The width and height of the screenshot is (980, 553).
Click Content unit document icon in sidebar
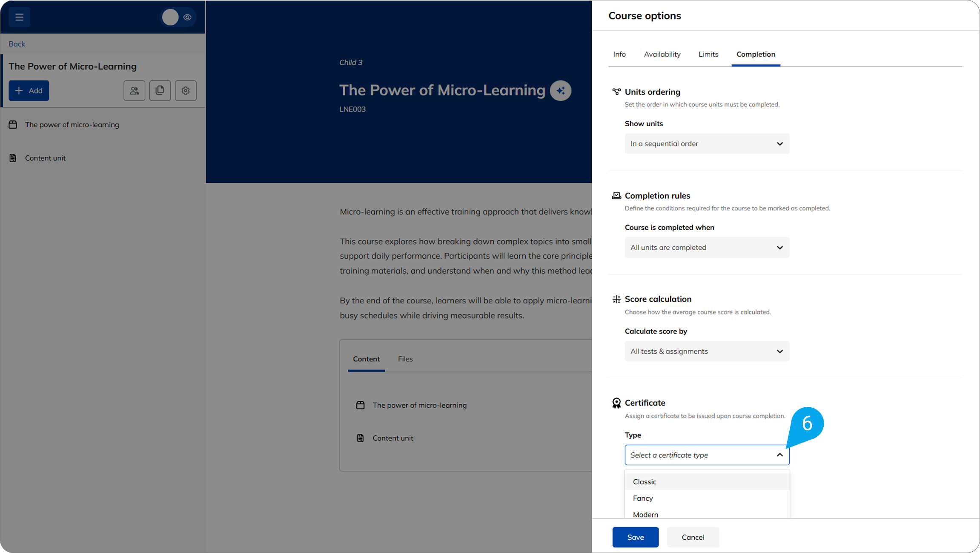[13, 158]
